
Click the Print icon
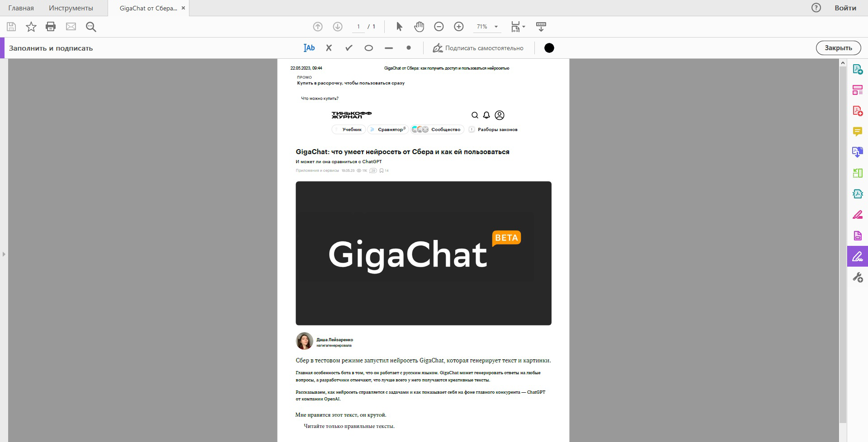(51, 27)
